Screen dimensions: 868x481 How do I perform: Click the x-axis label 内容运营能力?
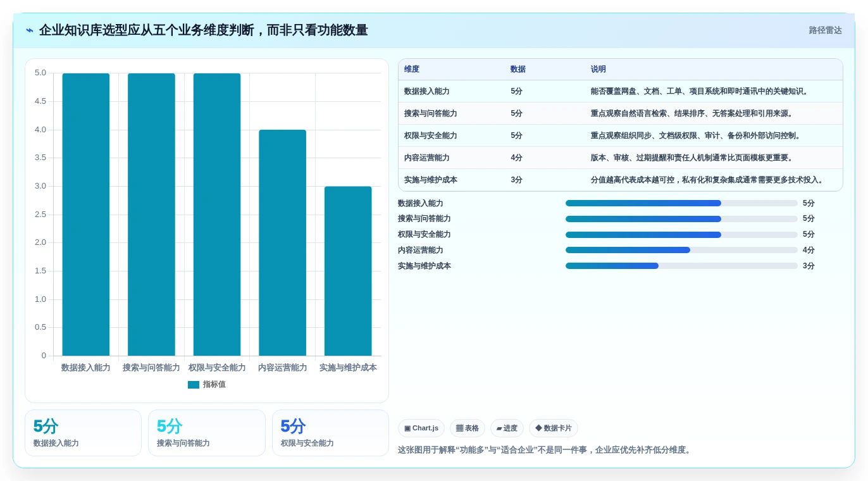282,368
